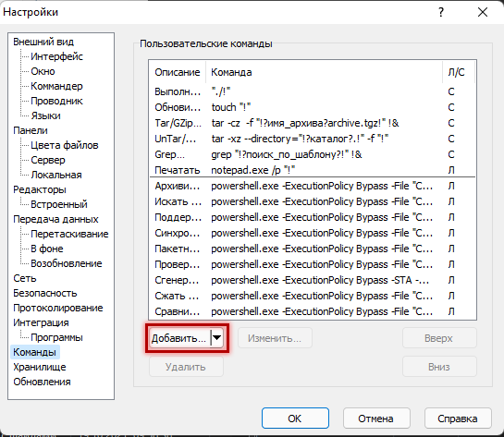Select Интерфейс in the settings tree

coord(56,56)
